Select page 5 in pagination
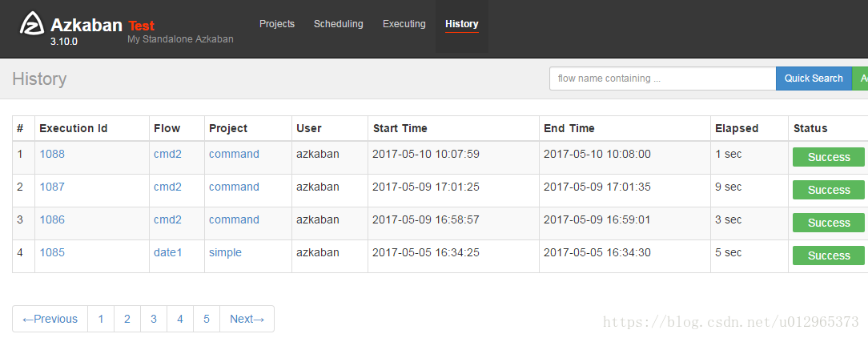The image size is (868, 338). (x=207, y=319)
